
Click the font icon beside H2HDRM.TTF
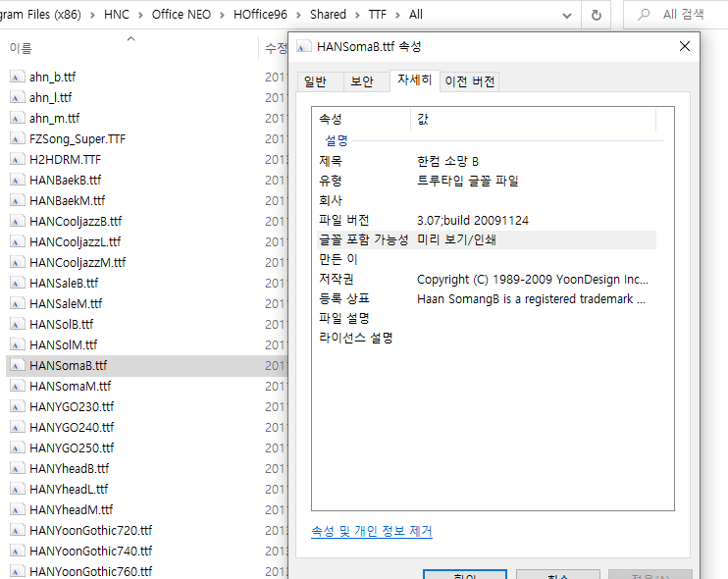tap(18, 159)
